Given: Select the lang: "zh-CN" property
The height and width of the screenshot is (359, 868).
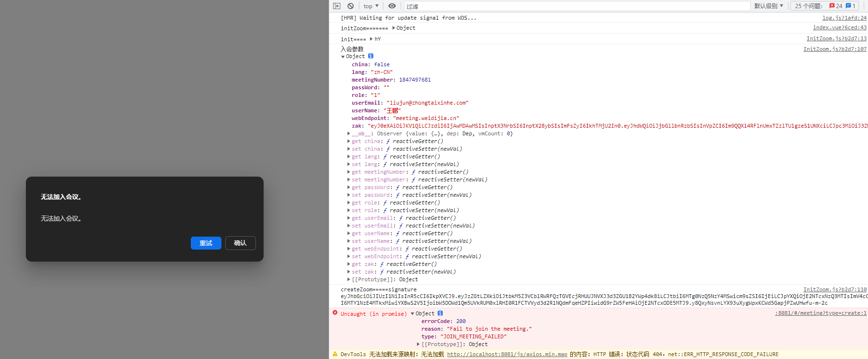Looking at the screenshot, I should click(x=372, y=72).
